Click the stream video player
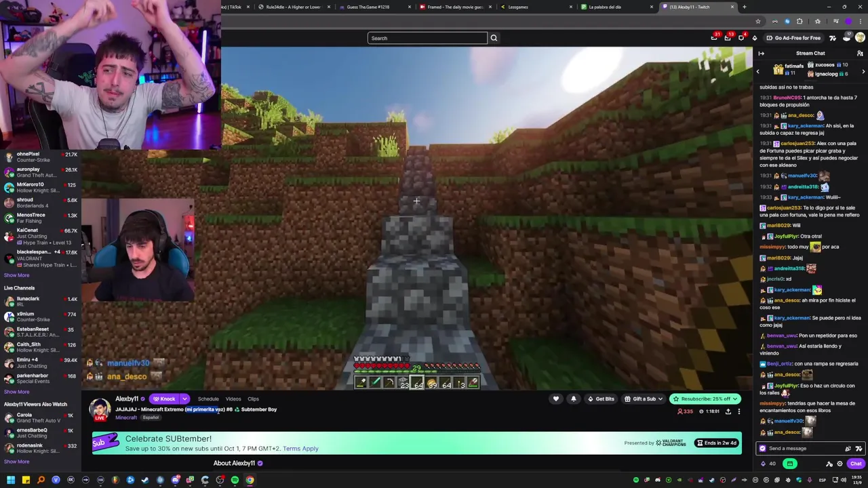Image resolution: width=868 pixels, height=488 pixels. tap(416, 218)
